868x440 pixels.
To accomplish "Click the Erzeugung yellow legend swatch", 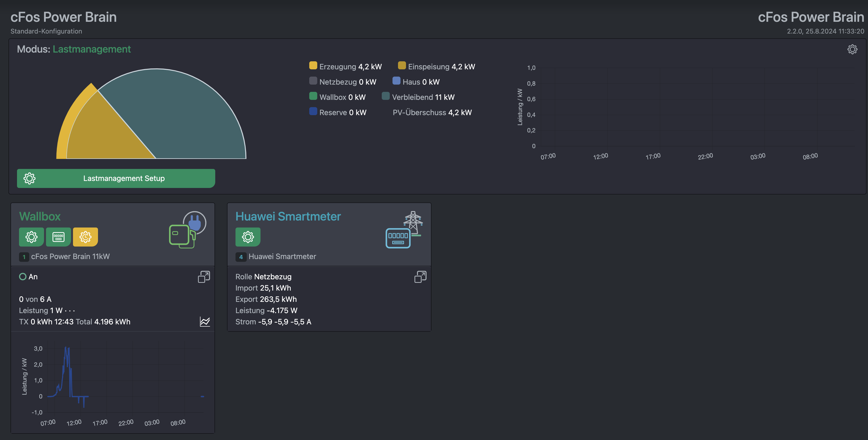I will pyautogui.click(x=313, y=66).
